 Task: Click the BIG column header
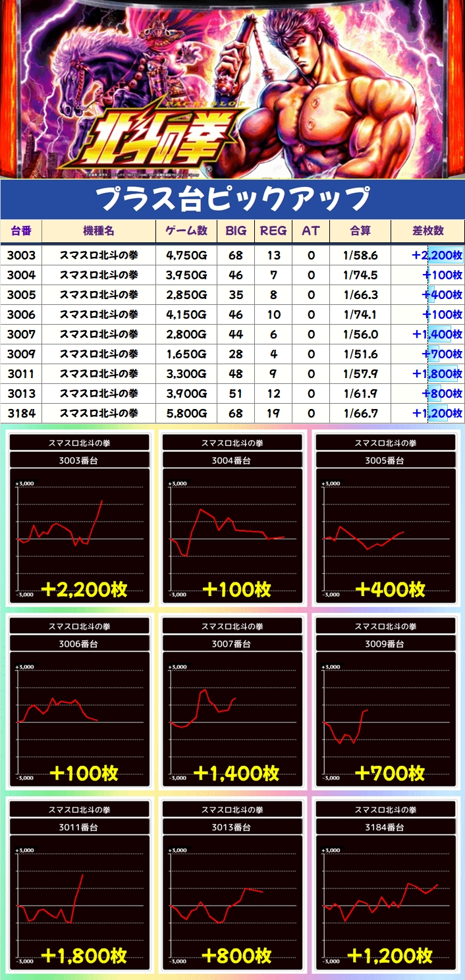236,231
